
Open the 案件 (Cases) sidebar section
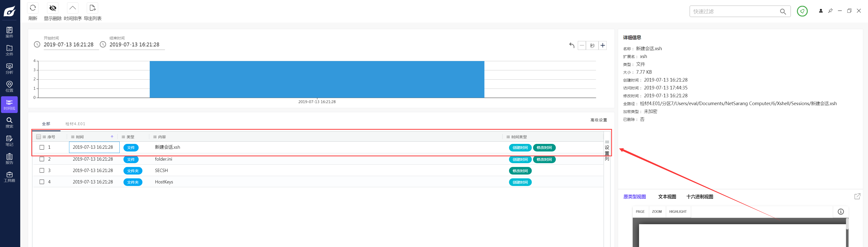[9, 32]
